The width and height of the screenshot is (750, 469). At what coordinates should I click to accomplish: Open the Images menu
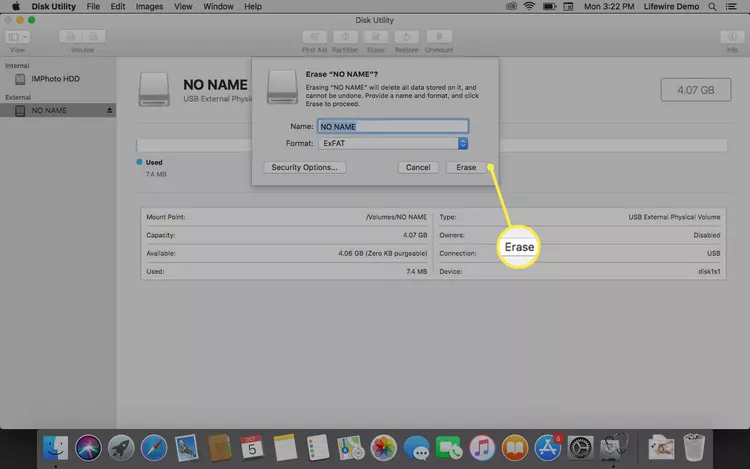point(150,6)
